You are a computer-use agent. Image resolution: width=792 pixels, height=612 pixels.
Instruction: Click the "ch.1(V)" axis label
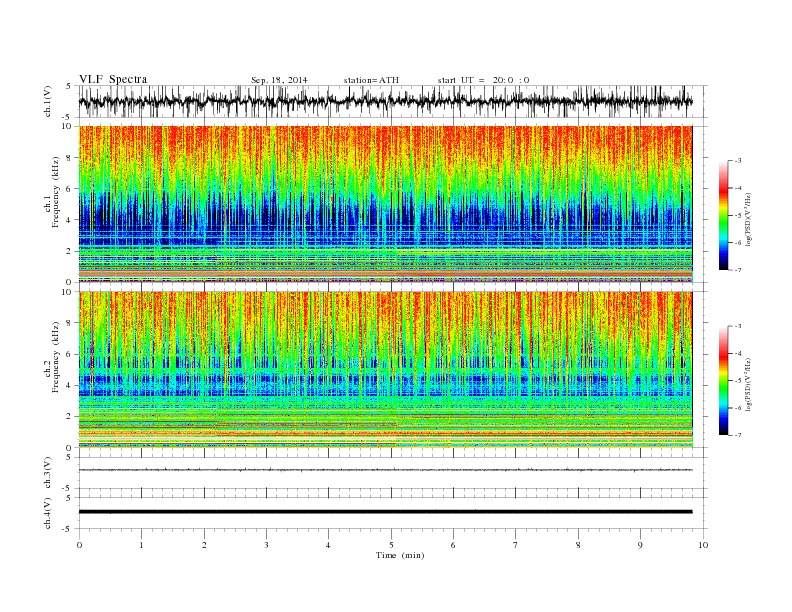point(48,101)
